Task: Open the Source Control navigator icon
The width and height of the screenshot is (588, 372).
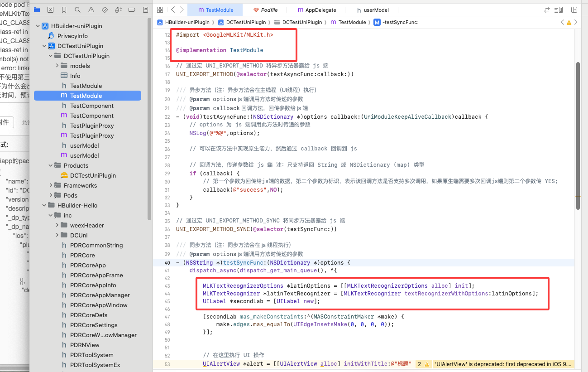Action: (x=50, y=10)
